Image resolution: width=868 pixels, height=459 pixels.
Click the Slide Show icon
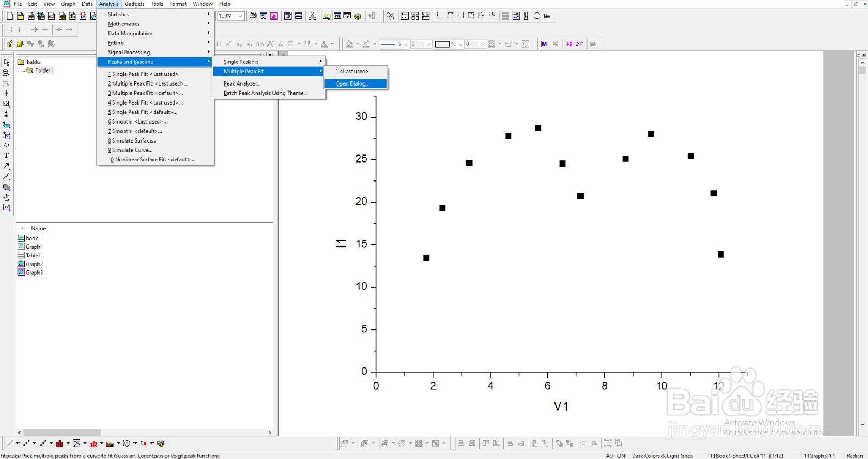click(x=263, y=16)
